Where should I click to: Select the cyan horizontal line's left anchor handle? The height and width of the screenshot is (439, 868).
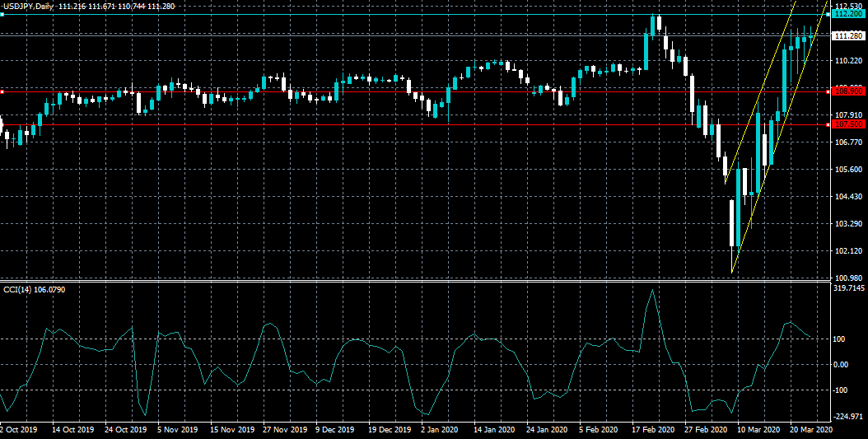[x=2, y=15]
